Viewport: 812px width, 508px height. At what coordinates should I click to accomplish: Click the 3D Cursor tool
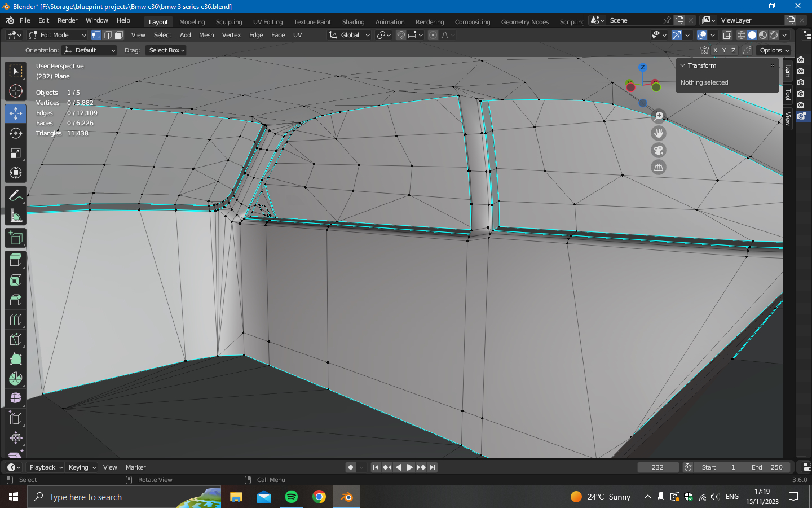pos(16,91)
